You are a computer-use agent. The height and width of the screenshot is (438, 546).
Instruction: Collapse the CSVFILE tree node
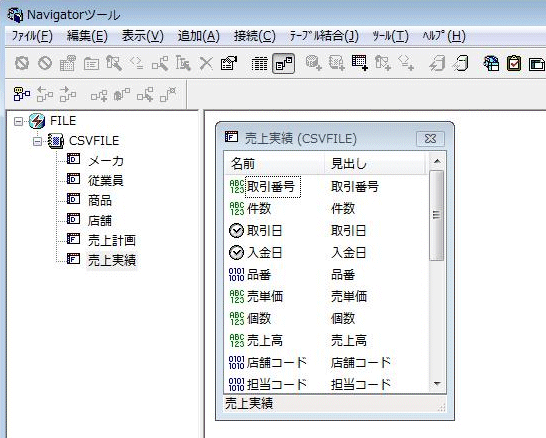click(x=37, y=141)
